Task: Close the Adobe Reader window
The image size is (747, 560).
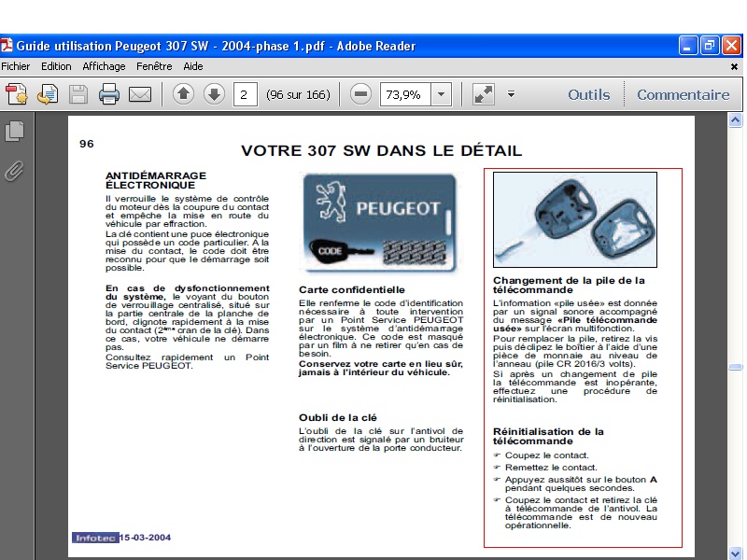Action: [x=731, y=46]
